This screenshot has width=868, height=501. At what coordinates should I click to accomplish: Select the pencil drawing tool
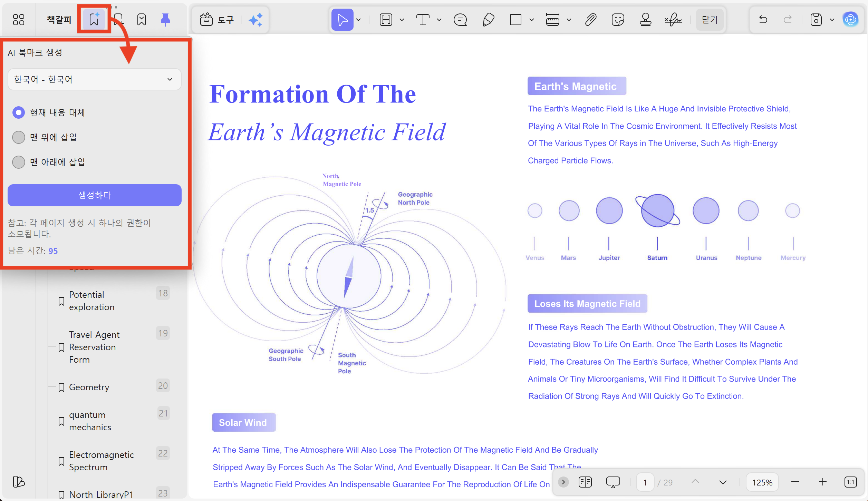click(x=488, y=20)
